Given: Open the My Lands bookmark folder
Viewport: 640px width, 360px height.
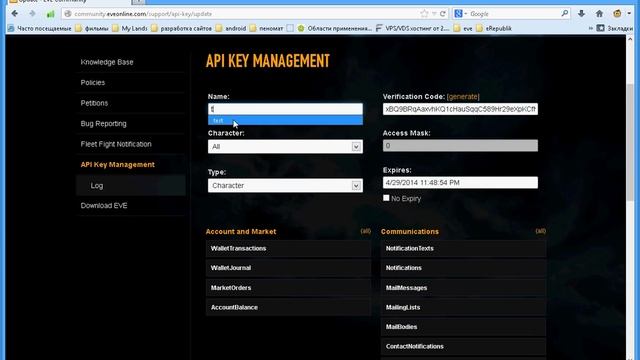Looking at the screenshot, I should [x=130, y=28].
